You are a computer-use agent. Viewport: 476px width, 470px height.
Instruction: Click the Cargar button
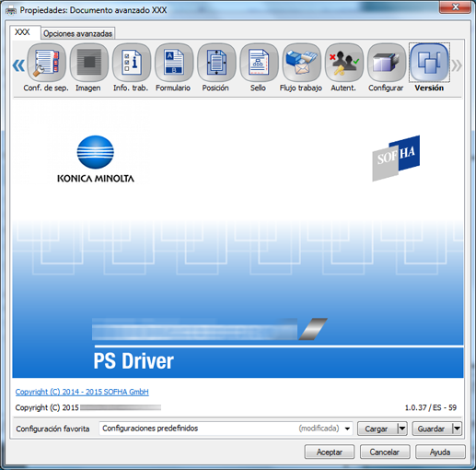pos(377,429)
